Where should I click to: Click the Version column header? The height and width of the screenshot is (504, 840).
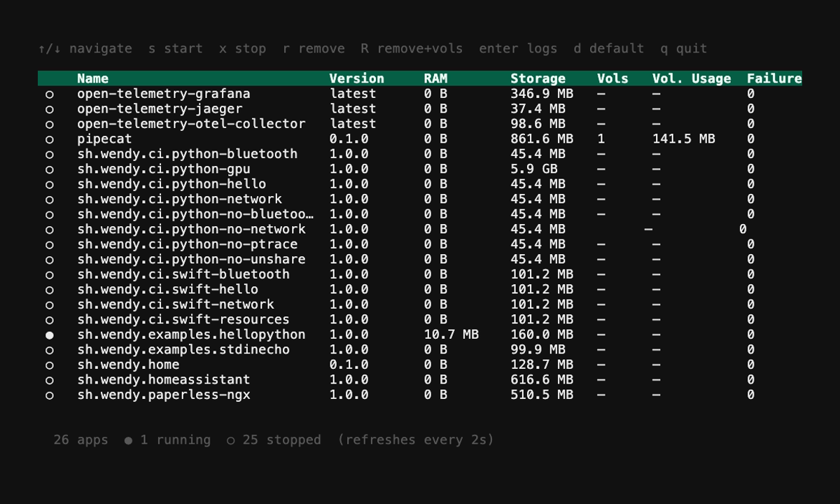(357, 78)
